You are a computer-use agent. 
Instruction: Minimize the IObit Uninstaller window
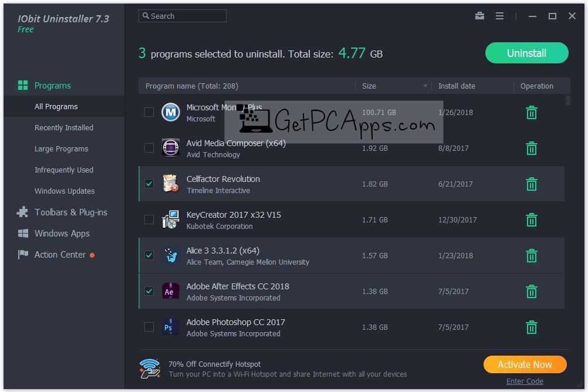tap(532, 16)
